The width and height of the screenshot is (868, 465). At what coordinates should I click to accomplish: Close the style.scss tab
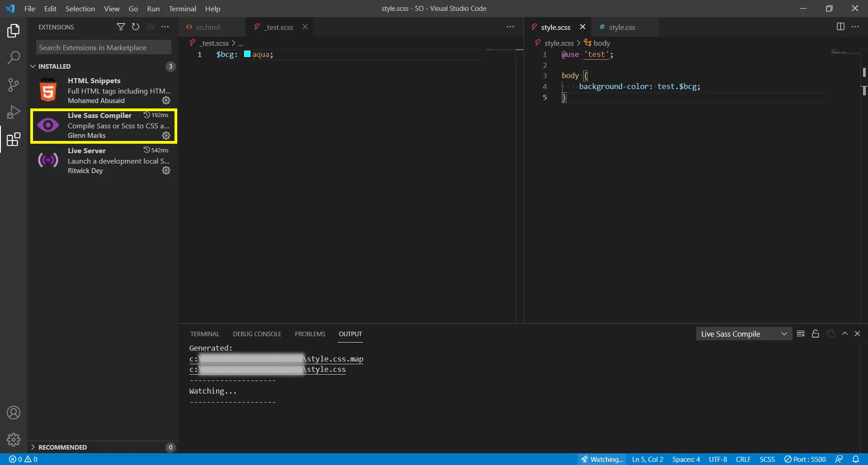[x=583, y=27]
